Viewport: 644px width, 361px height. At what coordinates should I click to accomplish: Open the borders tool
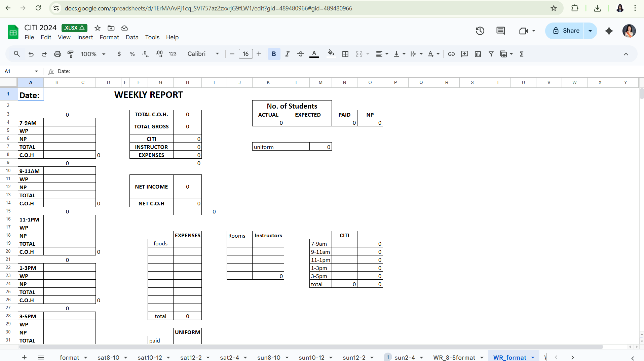[x=345, y=54]
